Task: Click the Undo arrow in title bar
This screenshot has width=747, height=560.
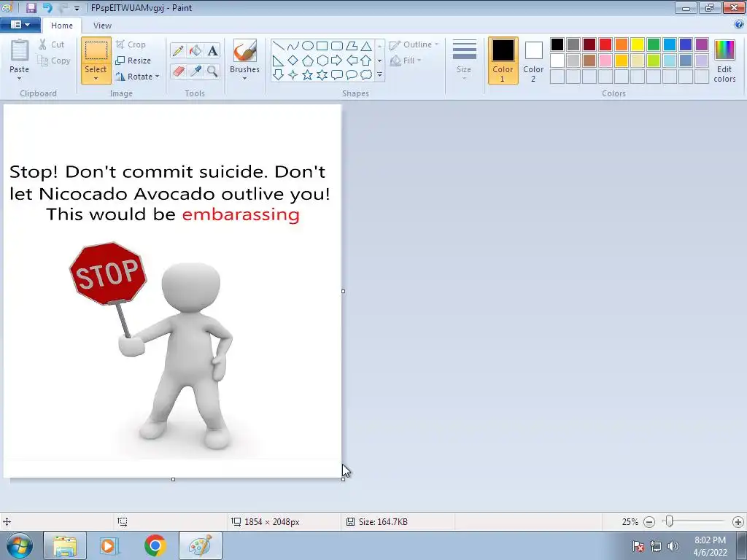Action: (x=47, y=7)
